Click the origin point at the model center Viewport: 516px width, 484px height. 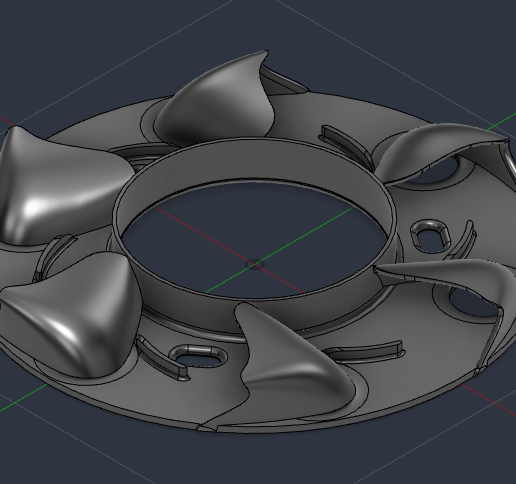point(255,264)
